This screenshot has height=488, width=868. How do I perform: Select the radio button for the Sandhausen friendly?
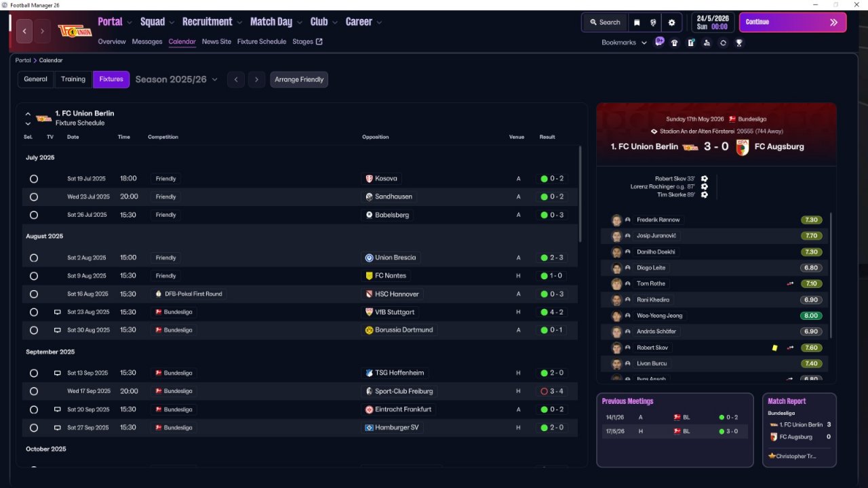pos(34,197)
